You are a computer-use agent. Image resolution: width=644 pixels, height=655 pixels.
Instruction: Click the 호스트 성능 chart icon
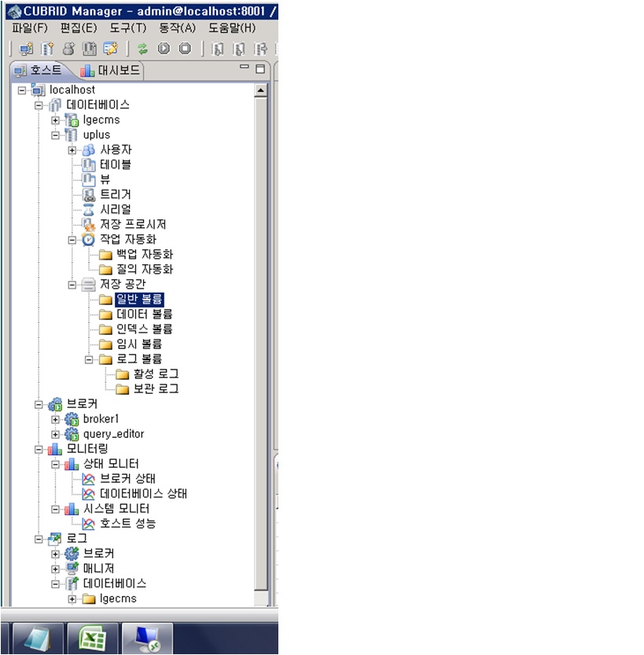88,524
